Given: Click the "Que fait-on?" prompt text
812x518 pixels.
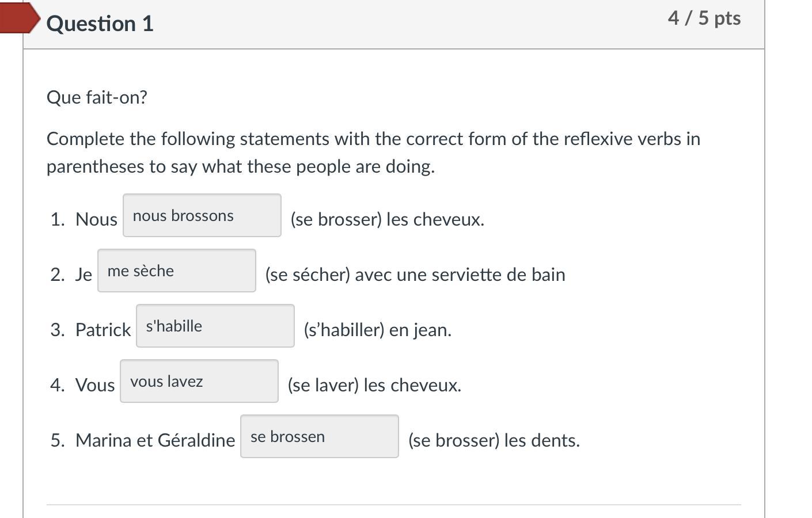Looking at the screenshot, I should (x=97, y=97).
